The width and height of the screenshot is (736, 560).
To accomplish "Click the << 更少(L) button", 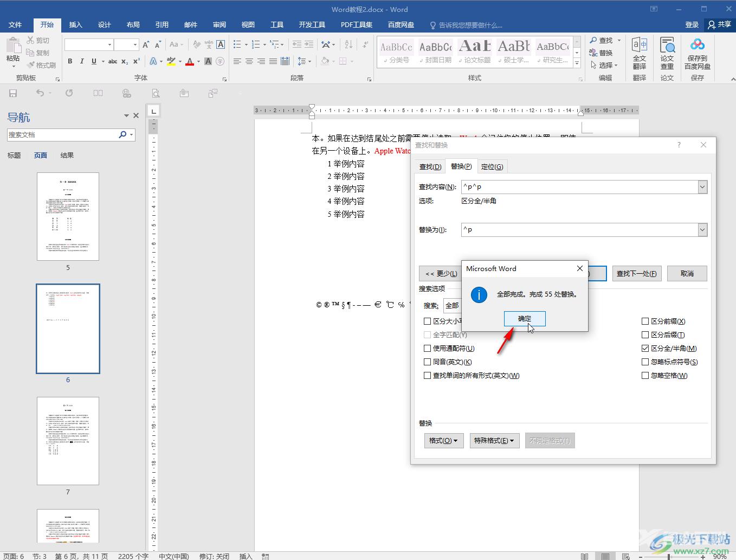I will (x=441, y=273).
